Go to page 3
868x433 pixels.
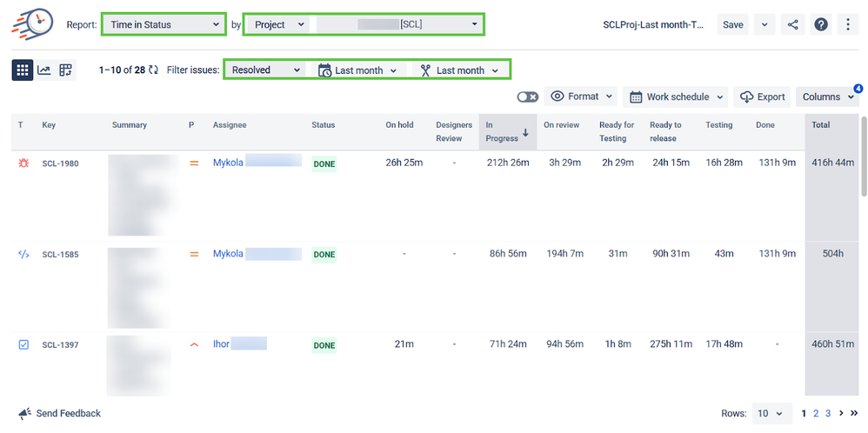tap(828, 413)
